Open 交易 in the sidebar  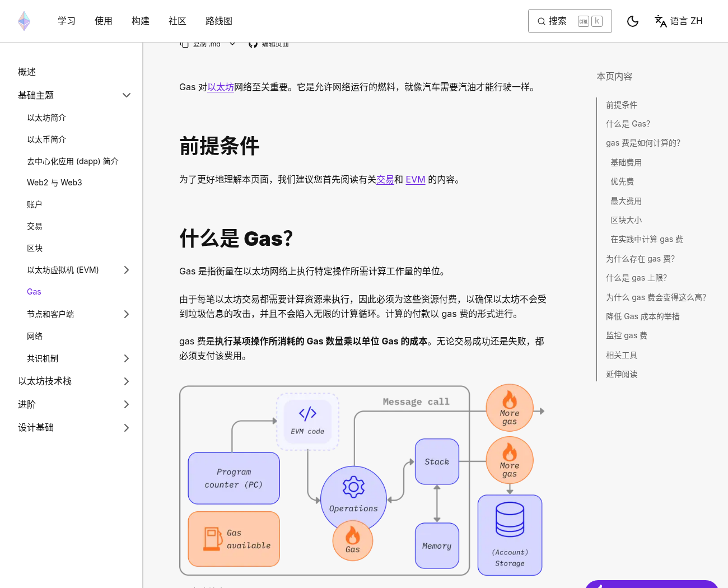[x=35, y=226]
